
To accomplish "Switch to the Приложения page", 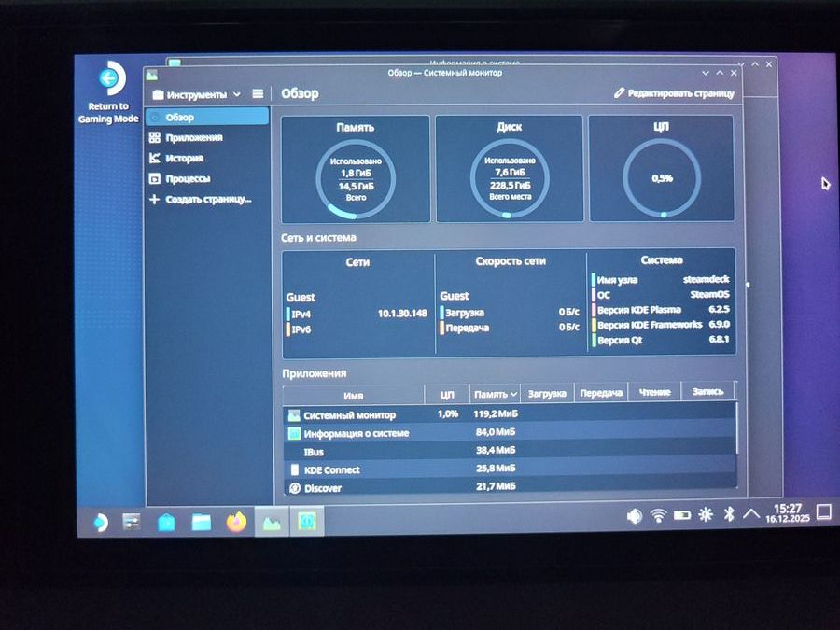I will pyautogui.click(x=193, y=138).
